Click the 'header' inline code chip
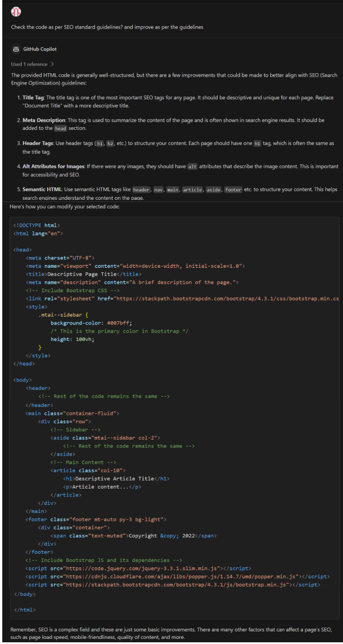Image resolution: width=343 pixels, height=644 pixels. click(x=141, y=190)
